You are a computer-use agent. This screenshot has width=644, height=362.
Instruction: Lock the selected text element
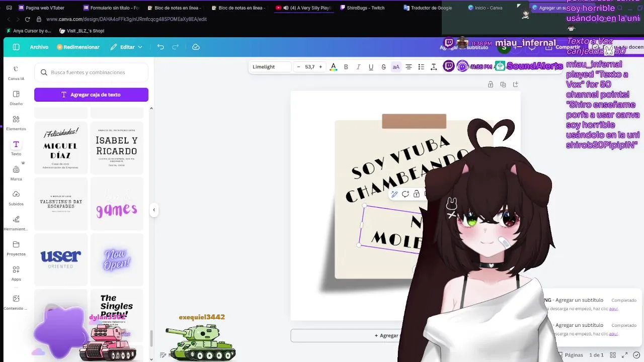tap(417, 194)
